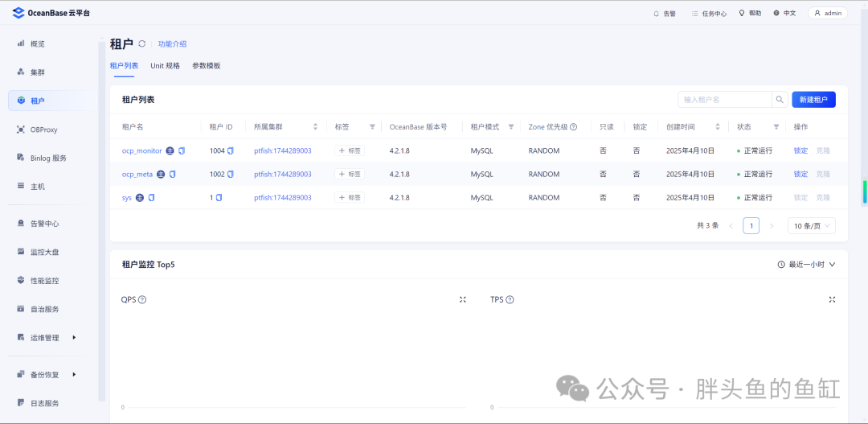Click the sidebar vertical scrollbar

pyautogui.click(x=101, y=220)
